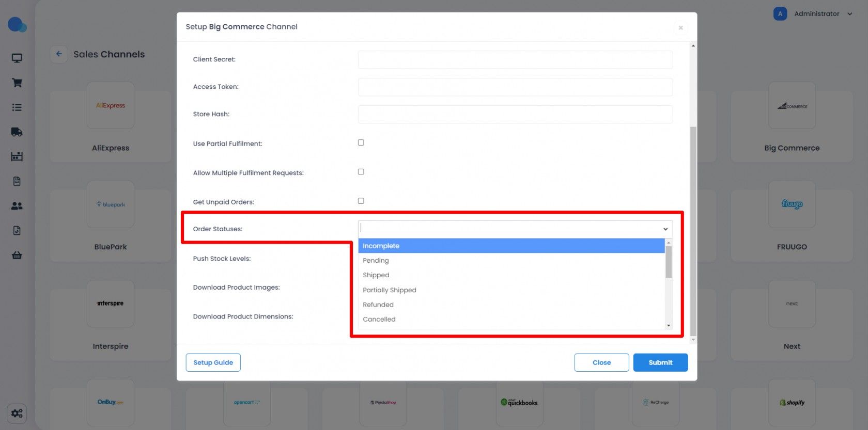Choose Refunded from Order Statuses list
Screen dimensions: 868x430
tap(512, 305)
